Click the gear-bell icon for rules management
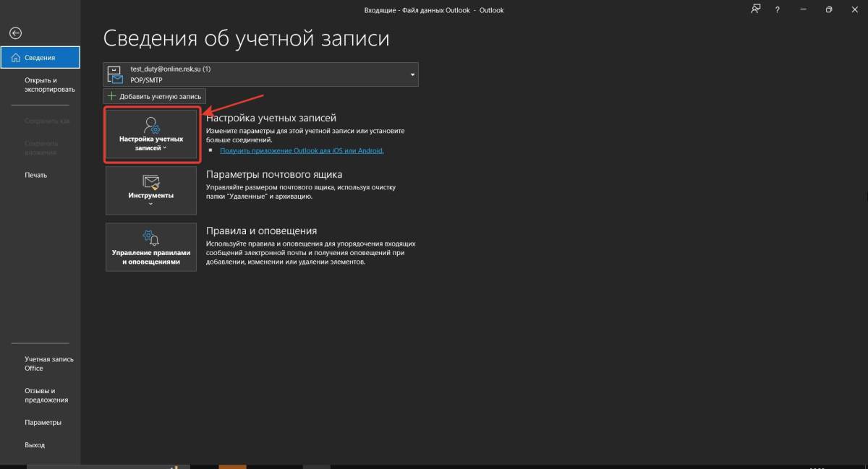Image resolution: width=868 pixels, height=469 pixels. [x=151, y=237]
